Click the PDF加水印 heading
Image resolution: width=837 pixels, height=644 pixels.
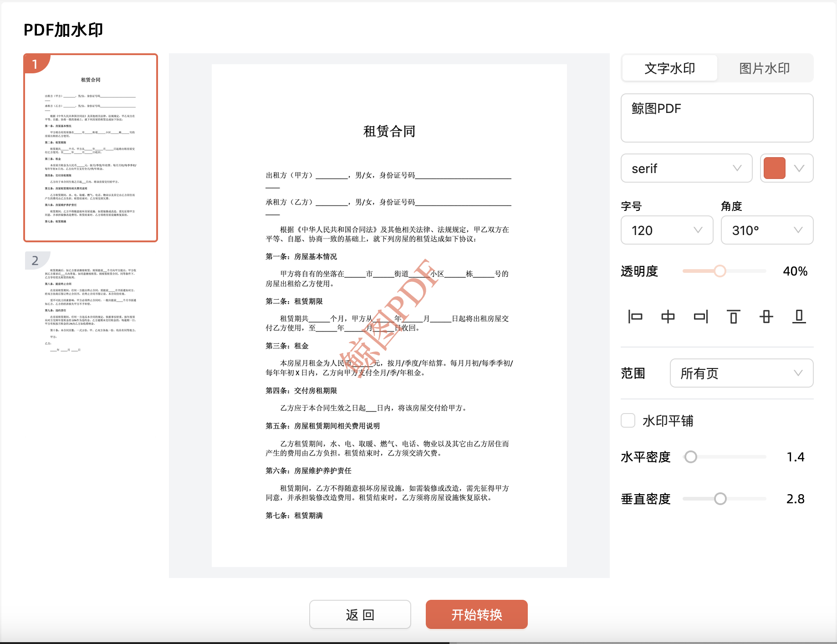click(63, 30)
